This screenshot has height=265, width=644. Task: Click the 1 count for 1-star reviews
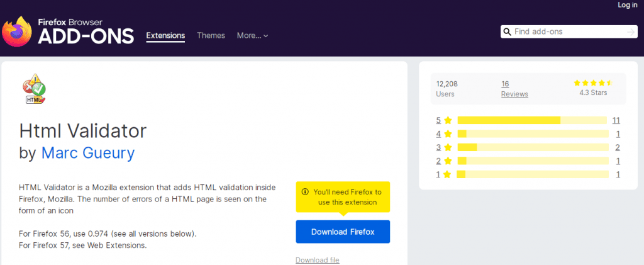tap(618, 174)
